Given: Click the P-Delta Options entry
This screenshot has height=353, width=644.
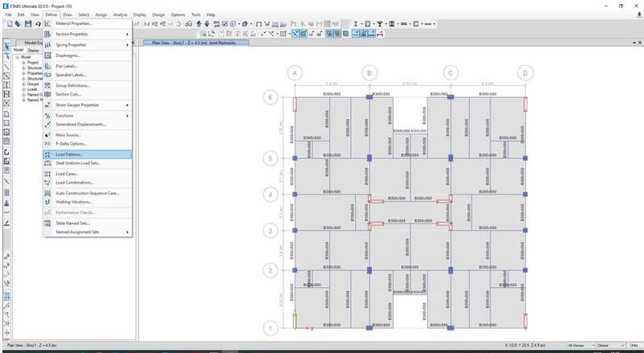Looking at the screenshot, I should pos(88,144).
